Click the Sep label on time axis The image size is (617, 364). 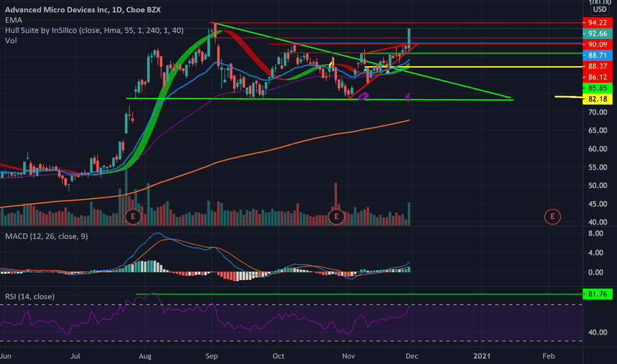click(x=212, y=356)
